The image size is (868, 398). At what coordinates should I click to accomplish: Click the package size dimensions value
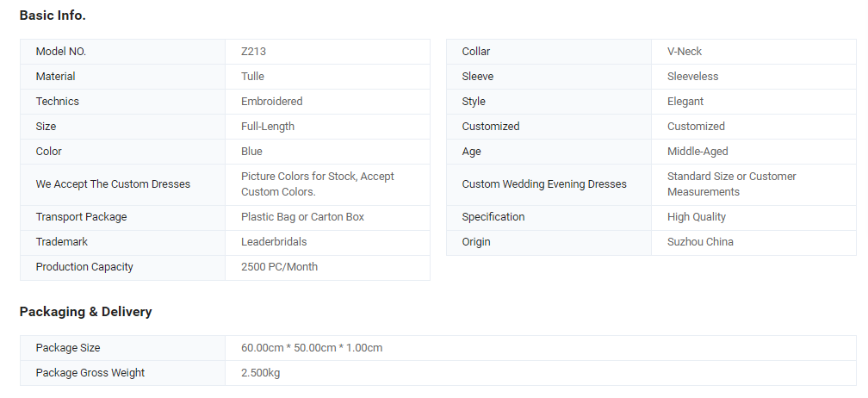312,348
